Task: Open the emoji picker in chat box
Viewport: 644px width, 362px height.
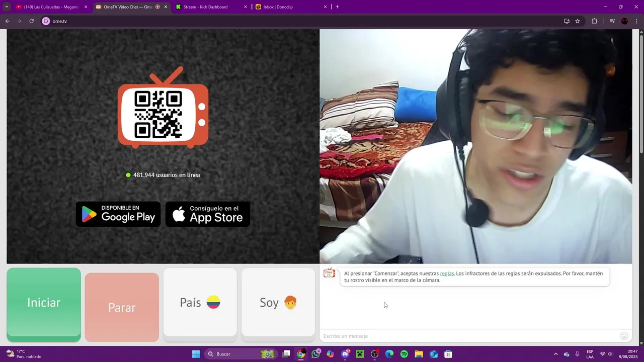Action: pos(624,336)
